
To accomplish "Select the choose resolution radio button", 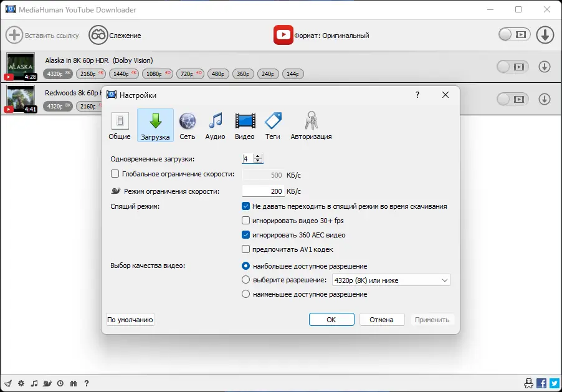I will click(x=245, y=279).
